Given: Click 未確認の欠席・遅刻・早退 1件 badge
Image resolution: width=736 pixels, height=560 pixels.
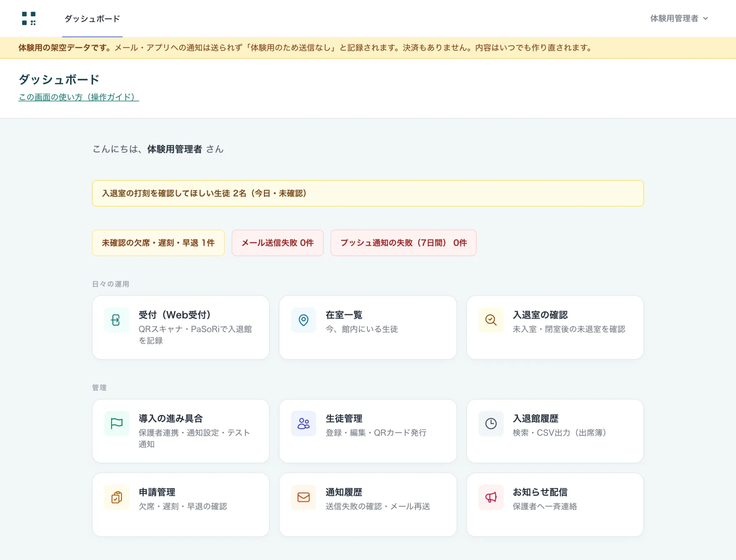Looking at the screenshot, I should (158, 243).
